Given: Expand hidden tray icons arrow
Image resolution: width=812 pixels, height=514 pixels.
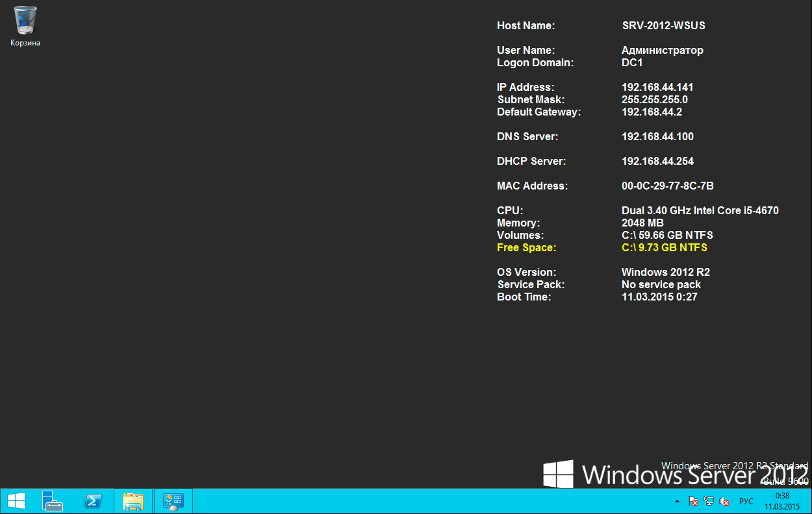Looking at the screenshot, I should pyautogui.click(x=677, y=502).
